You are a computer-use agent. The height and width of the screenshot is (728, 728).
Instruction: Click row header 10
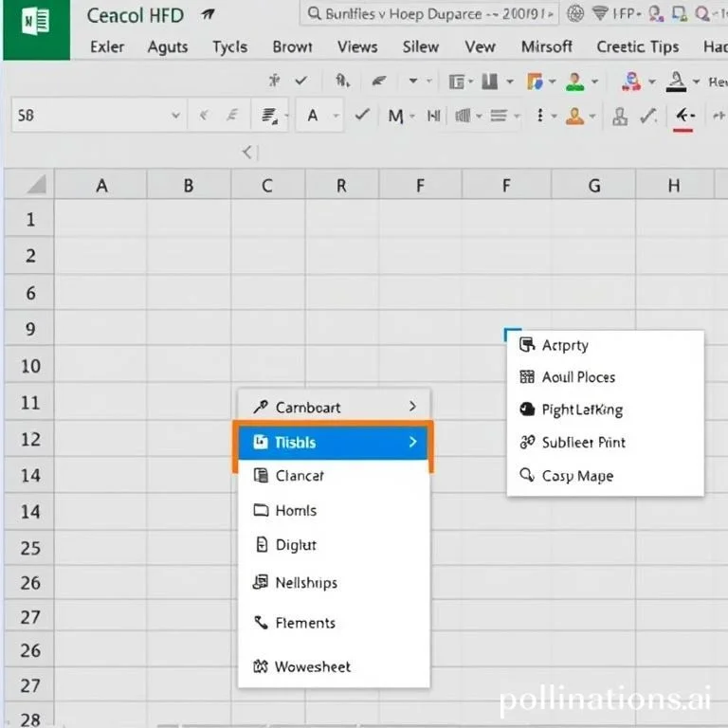pyautogui.click(x=30, y=366)
